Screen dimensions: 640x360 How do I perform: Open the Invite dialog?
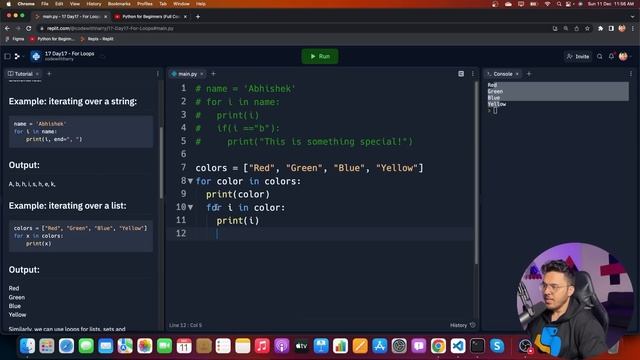(578, 56)
